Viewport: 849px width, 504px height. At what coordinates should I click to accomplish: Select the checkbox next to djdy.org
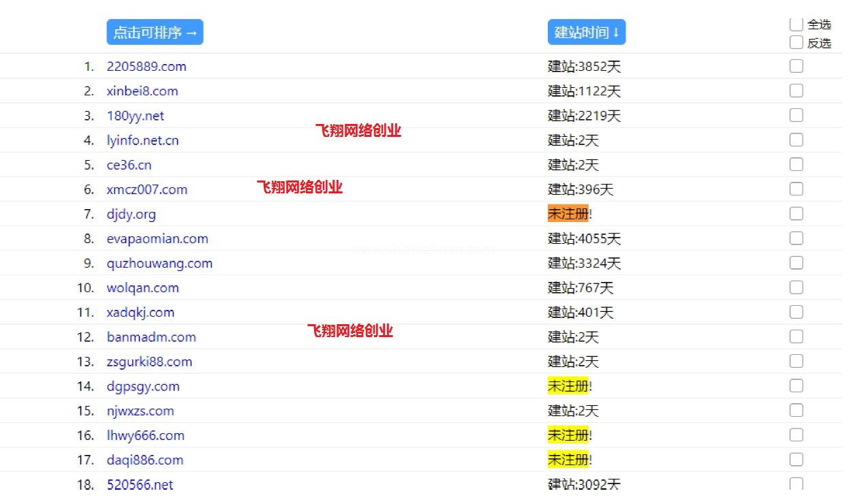[x=796, y=214]
